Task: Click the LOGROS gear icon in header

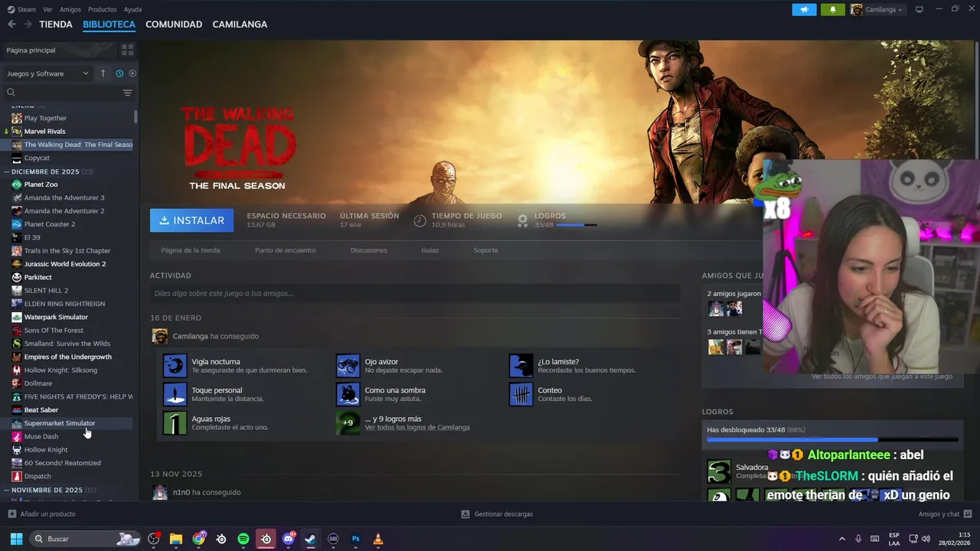Action: click(522, 220)
